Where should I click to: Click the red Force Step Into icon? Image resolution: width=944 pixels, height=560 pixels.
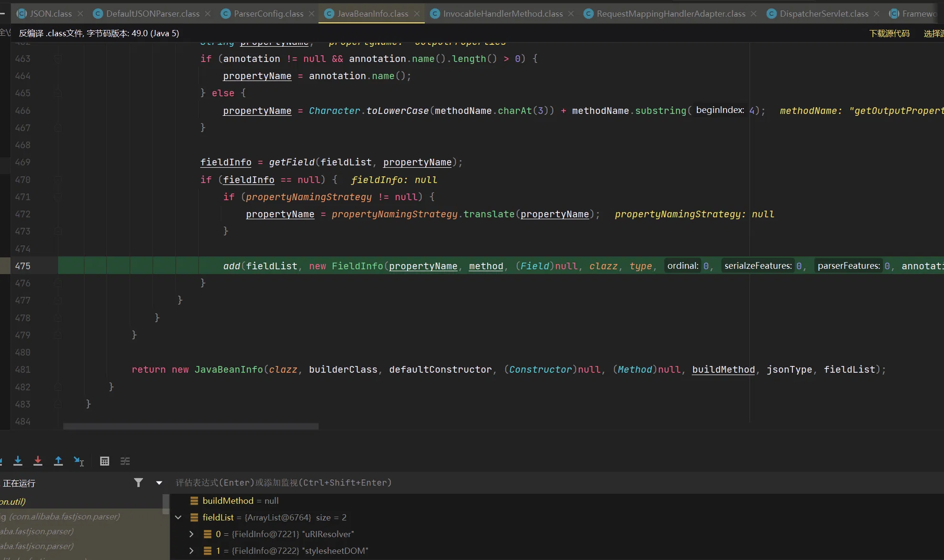point(38,461)
